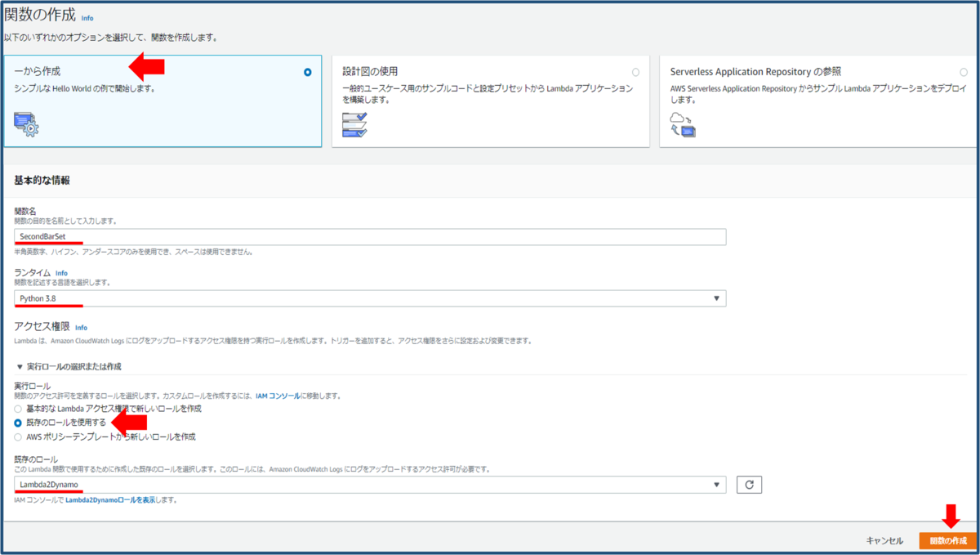980x555 pixels.
Task: Open the 既存のロール Lambda2Dynamo dropdown
Action: click(x=370, y=485)
